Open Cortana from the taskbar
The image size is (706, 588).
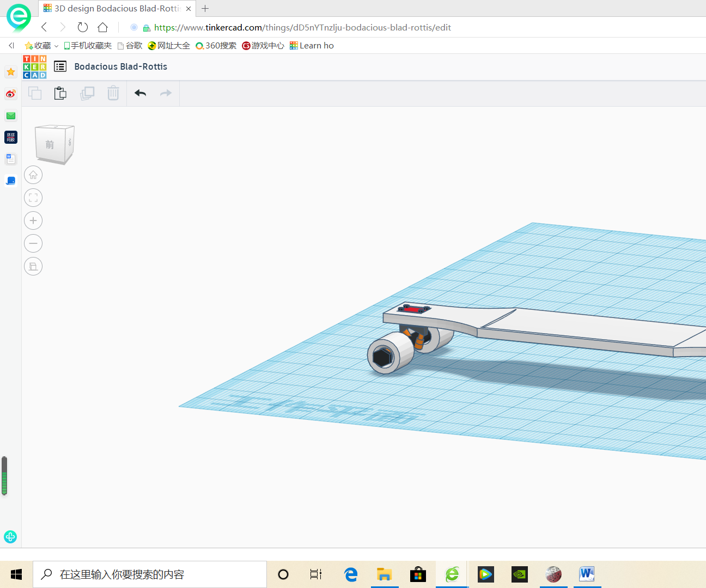pos(283,574)
